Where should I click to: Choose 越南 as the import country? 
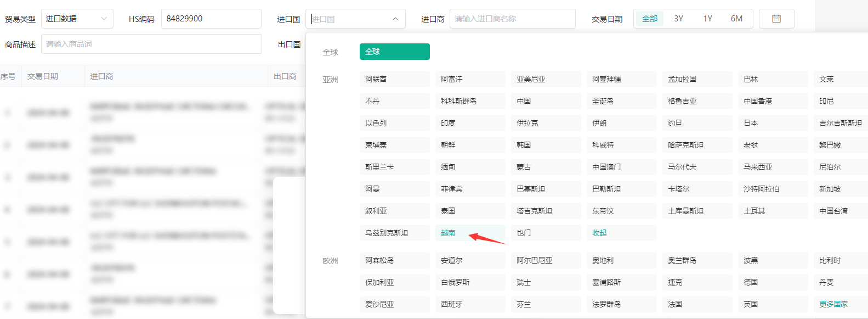coord(448,233)
